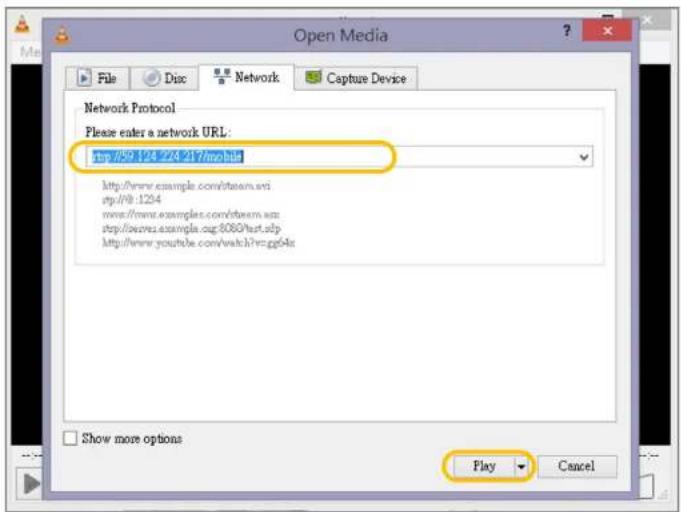Switch to the File tab
Image resolution: width=681 pixels, height=512 pixels.
(x=97, y=79)
